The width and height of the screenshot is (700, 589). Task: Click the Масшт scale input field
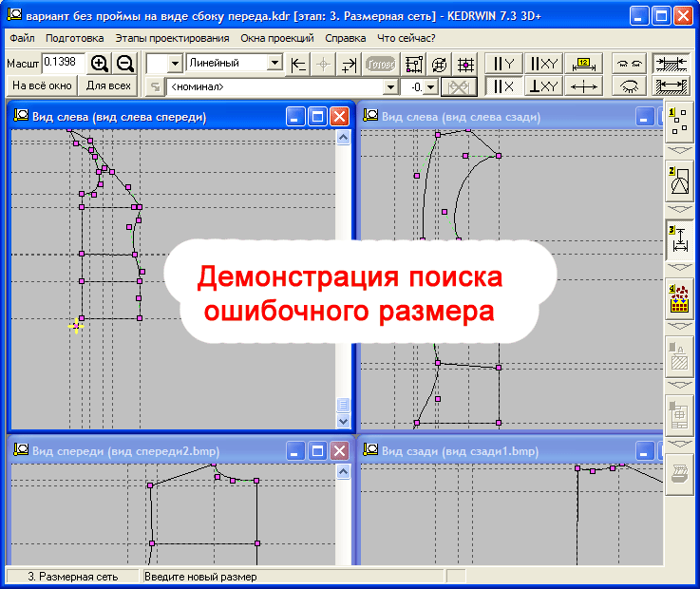[x=63, y=63]
